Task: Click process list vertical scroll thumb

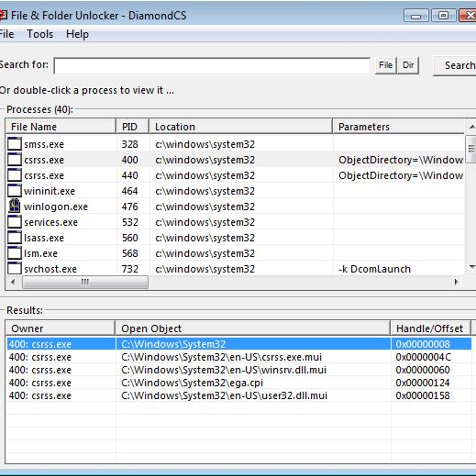Action: (x=471, y=149)
